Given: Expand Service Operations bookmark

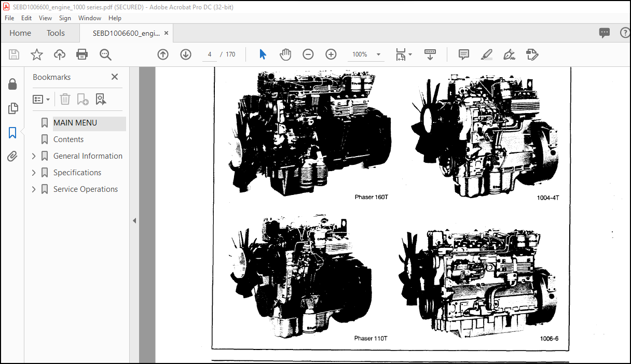Looking at the screenshot, I should (x=34, y=189).
